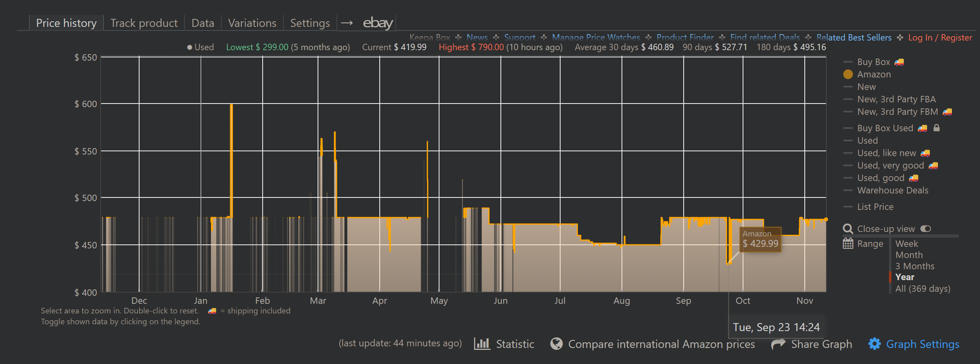
Task: Click the Range calendar icon
Action: click(x=848, y=244)
